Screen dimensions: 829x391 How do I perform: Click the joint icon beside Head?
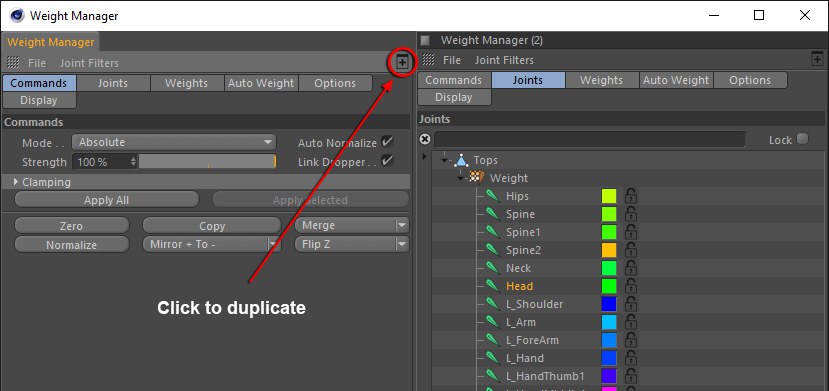tap(493, 286)
